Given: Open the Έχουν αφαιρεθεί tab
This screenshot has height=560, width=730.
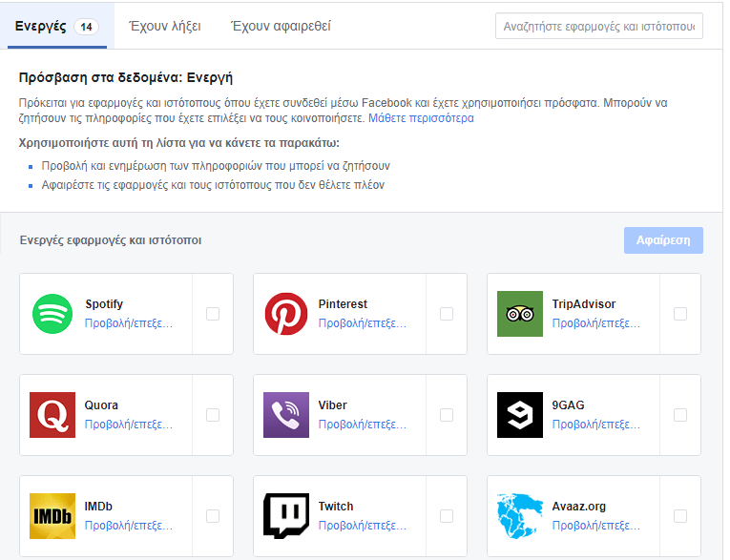Looking at the screenshot, I should click(x=282, y=26).
